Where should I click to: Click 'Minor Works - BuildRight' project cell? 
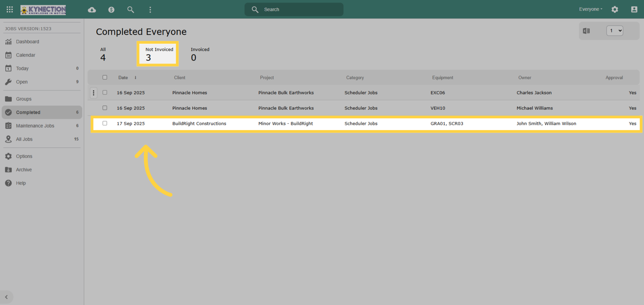pyautogui.click(x=286, y=124)
